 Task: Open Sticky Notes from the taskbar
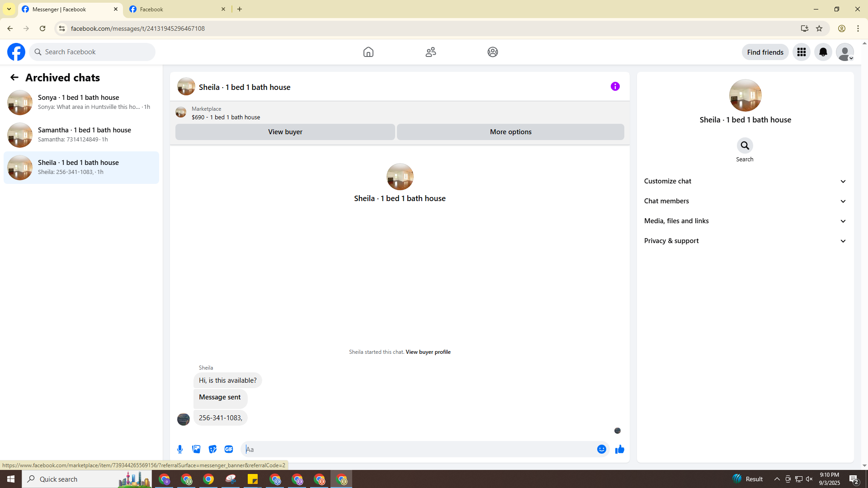tap(253, 479)
